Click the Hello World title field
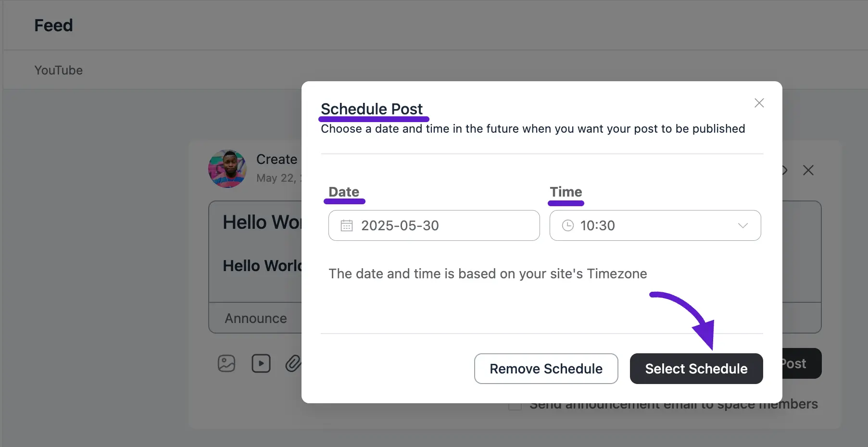 (262, 223)
